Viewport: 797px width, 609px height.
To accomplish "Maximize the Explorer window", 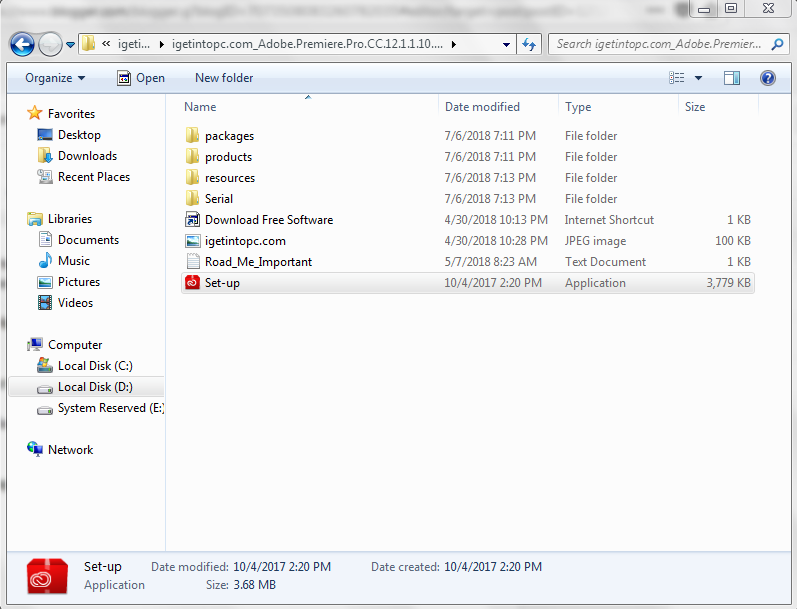I will pyautogui.click(x=730, y=9).
